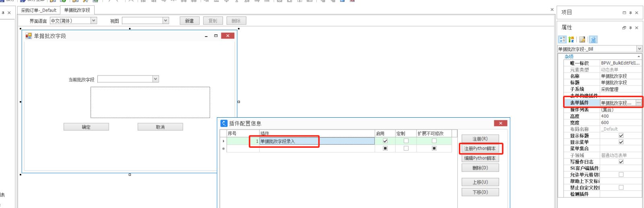Screen dimensions: 644x208
Task: Check 定制 for plugin 单据批改字段录入
Action: point(406,141)
